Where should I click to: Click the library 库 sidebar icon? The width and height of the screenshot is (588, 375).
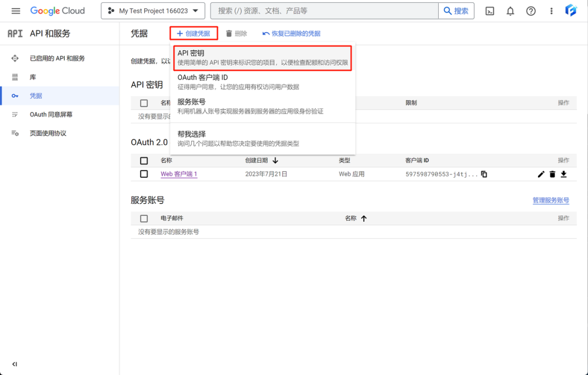[x=15, y=77]
